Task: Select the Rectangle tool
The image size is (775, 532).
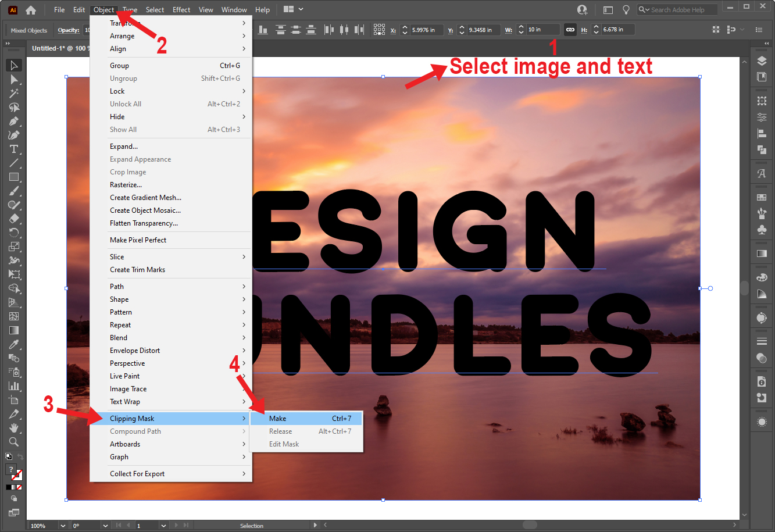Action: pyautogui.click(x=14, y=177)
